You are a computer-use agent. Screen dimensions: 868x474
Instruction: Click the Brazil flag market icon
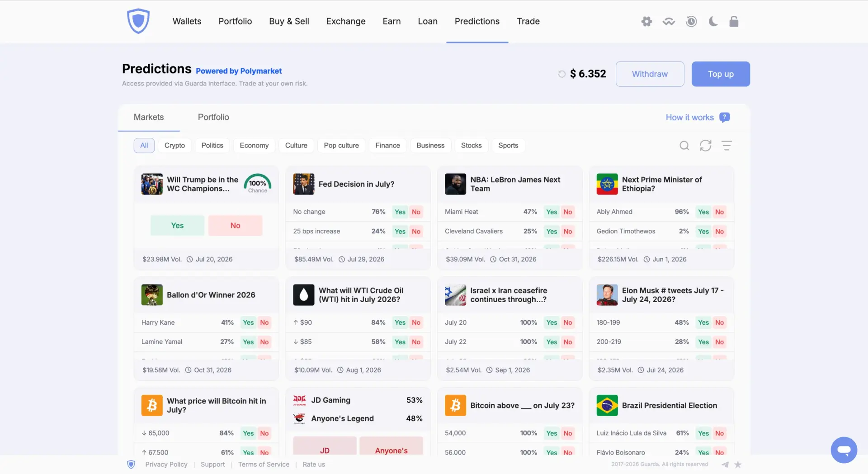coord(607,405)
